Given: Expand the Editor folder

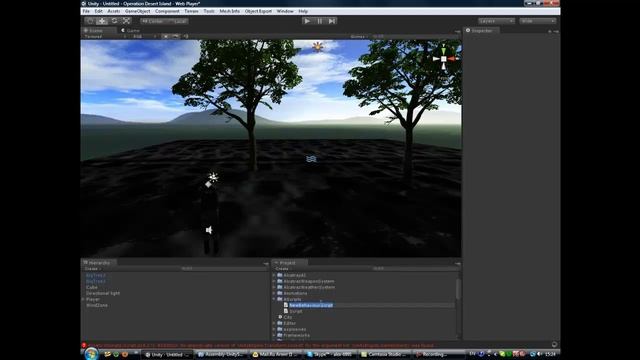Looking at the screenshot, I should point(274,323).
